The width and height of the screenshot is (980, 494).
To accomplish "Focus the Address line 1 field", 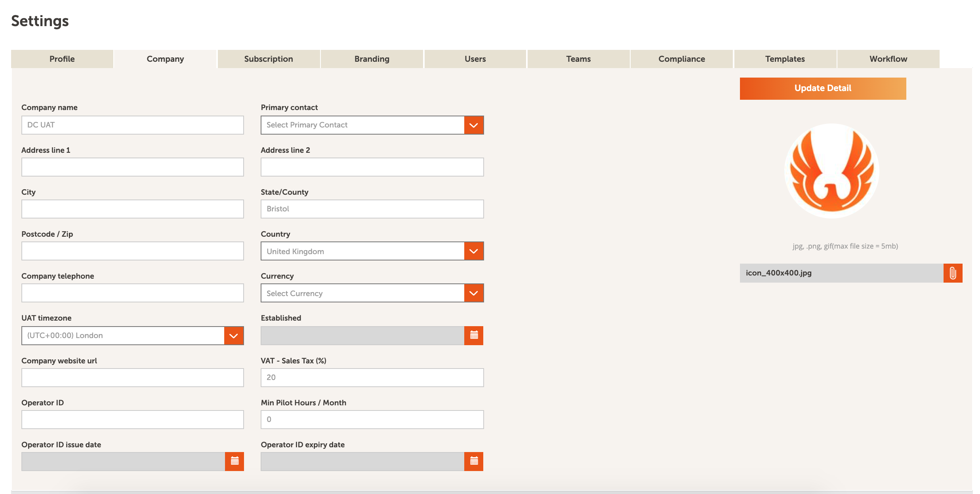I will pyautogui.click(x=133, y=167).
